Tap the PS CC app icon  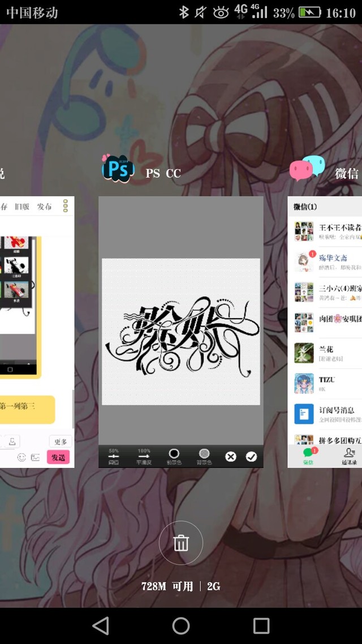point(118,169)
